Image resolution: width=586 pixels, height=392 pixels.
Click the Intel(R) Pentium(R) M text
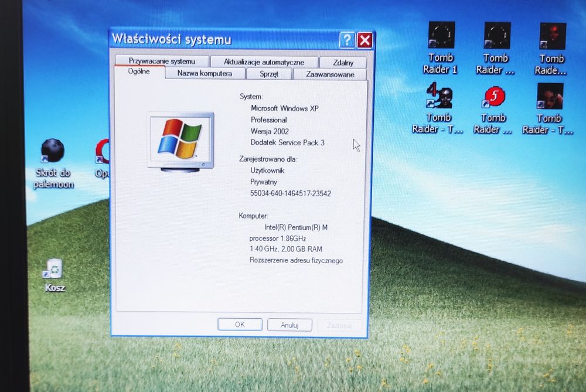[x=296, y=227]
